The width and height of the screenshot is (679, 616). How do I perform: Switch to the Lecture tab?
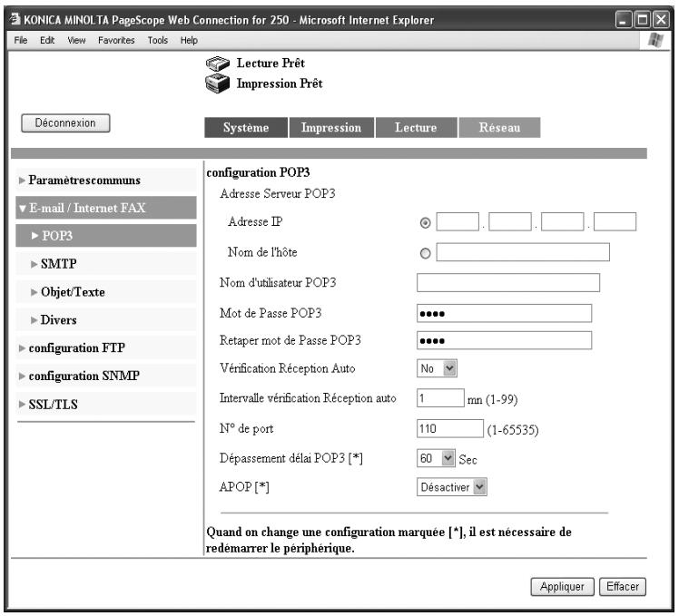coord(416,128)
